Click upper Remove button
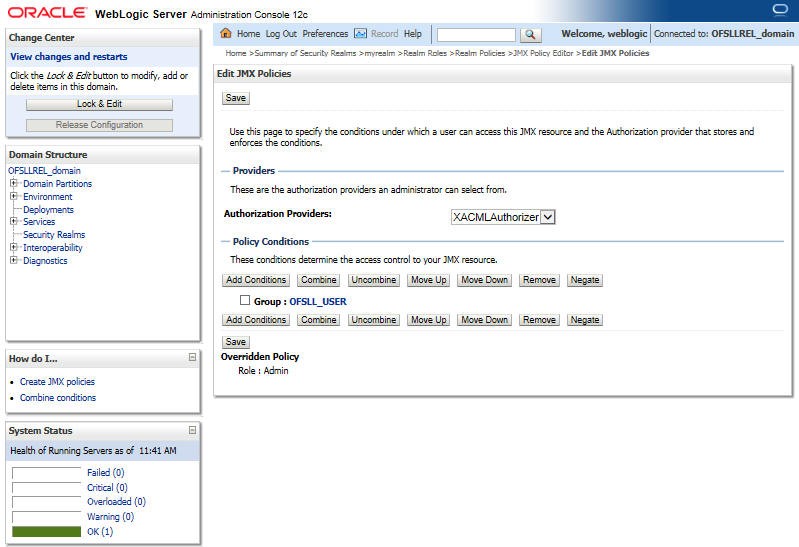 coord(539,280)
